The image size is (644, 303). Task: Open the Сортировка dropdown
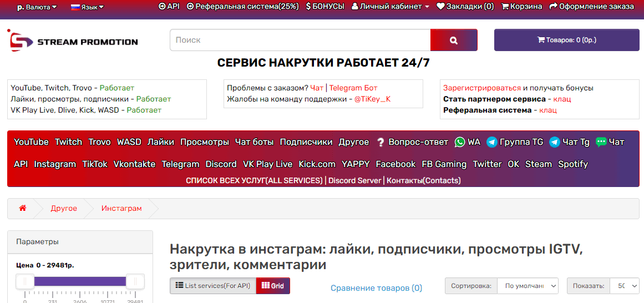click(528, 286)
